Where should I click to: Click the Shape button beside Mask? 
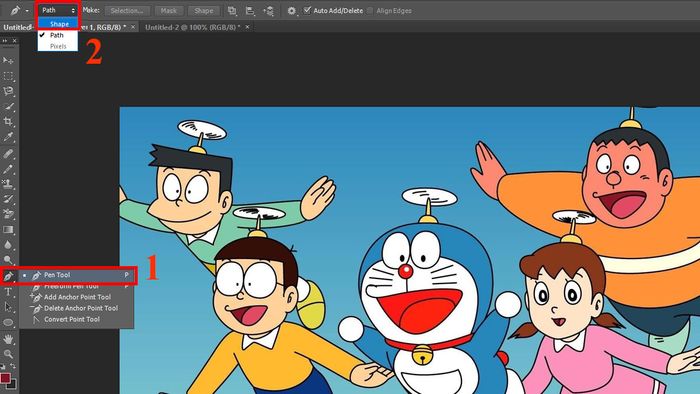coord(204,11)
